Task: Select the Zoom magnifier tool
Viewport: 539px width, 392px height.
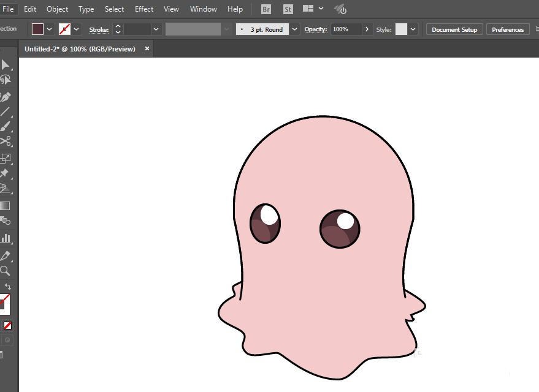Action: pos(5,271)
